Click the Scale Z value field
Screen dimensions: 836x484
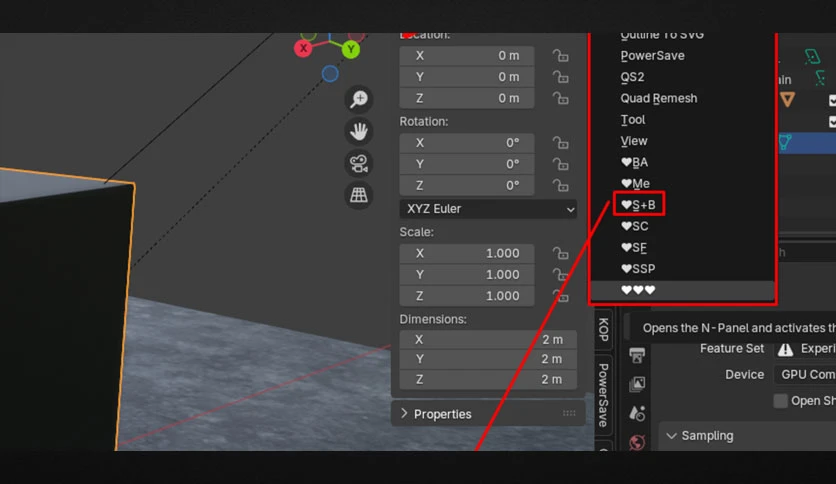(467, 296)
